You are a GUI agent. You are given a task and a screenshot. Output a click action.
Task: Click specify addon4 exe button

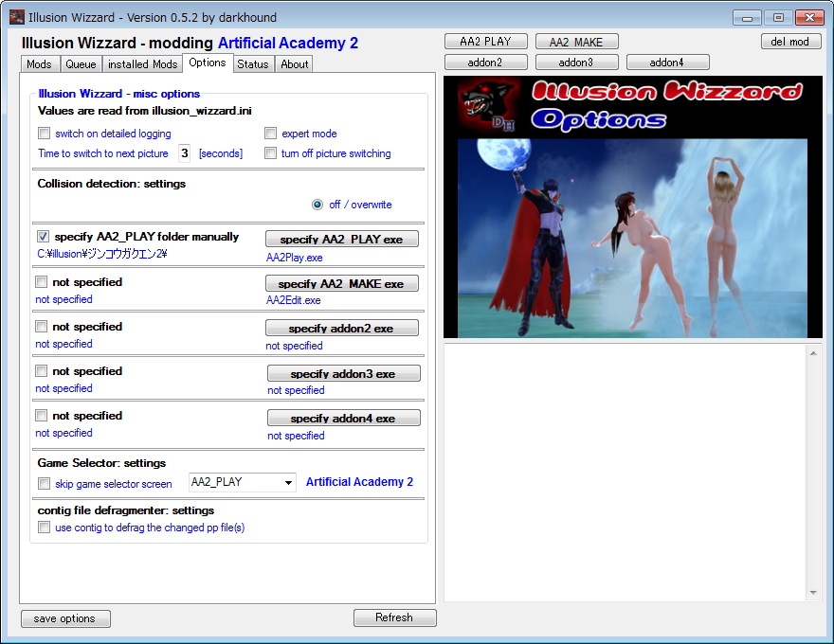click(x=344, y=419)
